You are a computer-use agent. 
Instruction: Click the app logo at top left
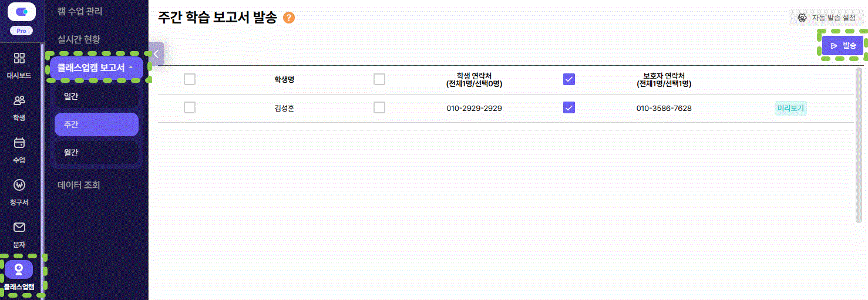[21, 12]
